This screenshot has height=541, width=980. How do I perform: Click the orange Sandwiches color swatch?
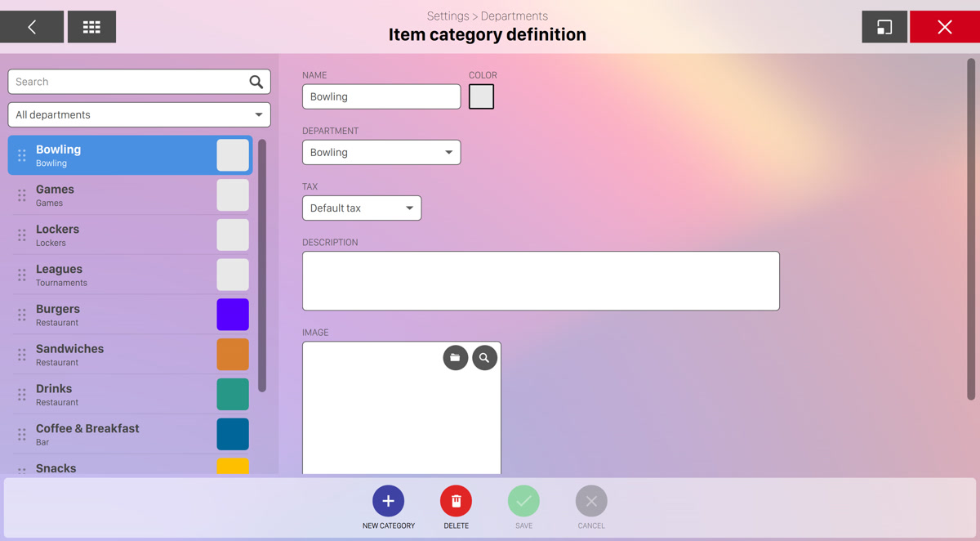tap(233, 355)
